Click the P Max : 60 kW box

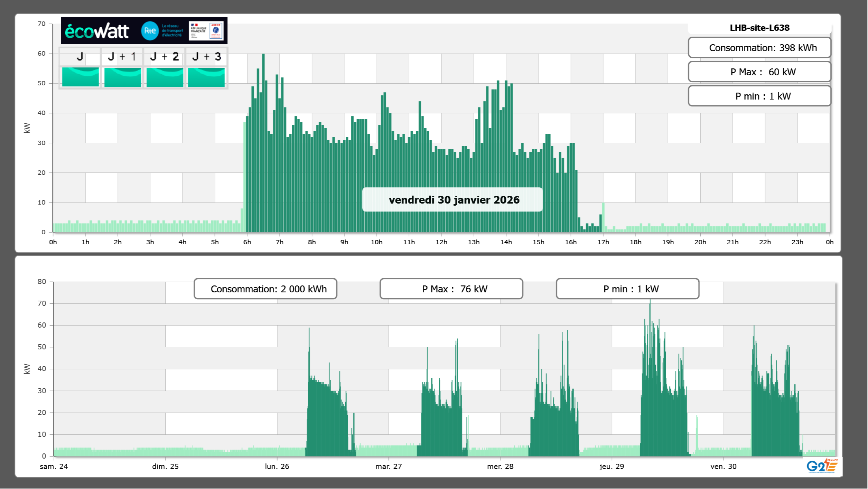(759, 72)
